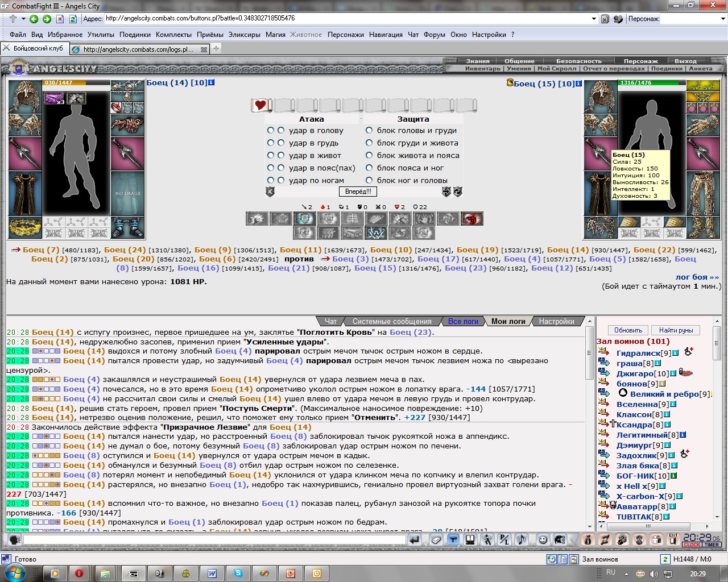Click the eraser clear icon in chat bar
Viewport: 728px width, 582px height.
pyautogui.click(x=436, y=540)
